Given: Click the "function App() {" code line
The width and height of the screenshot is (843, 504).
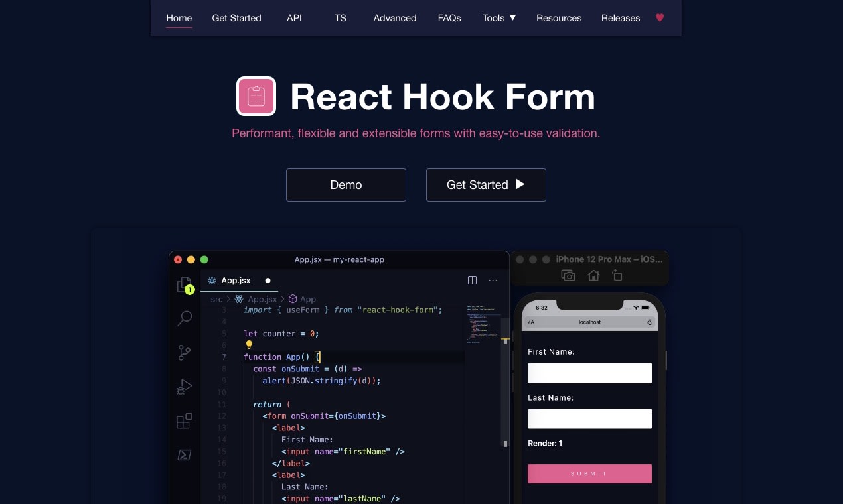Looking at the screenshot, I should tap(282, 357).
